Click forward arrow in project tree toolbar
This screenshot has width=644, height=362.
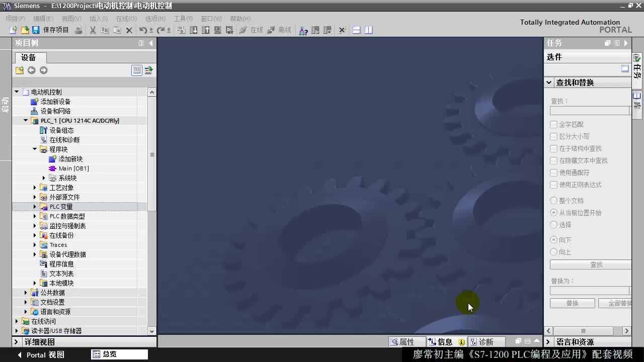(43, 70)
